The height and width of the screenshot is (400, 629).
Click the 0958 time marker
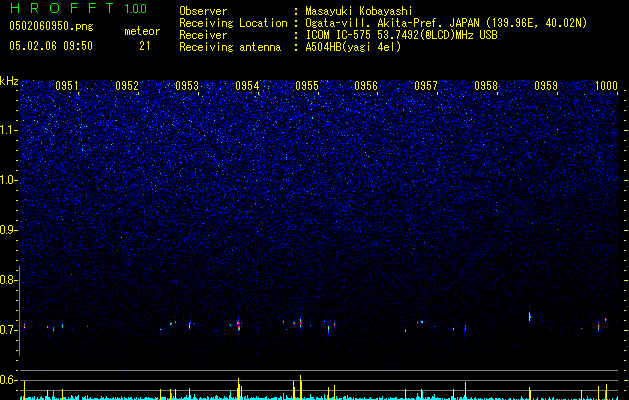pos(486,86)
